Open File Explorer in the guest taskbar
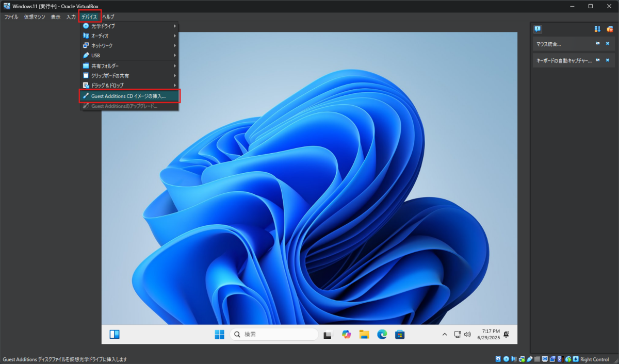Viewport: 619px width, 364px height. click(364, 335)
